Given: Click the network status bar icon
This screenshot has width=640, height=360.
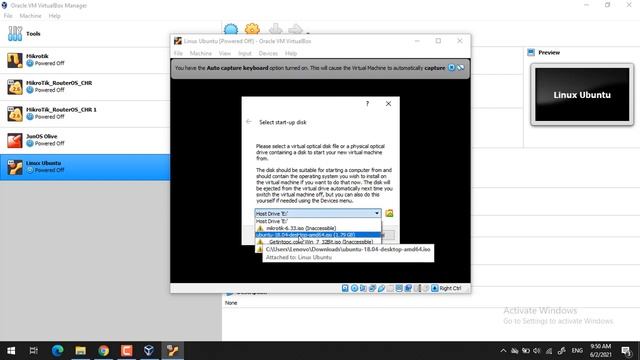Looking at the screenshot, I should [x=373, y=288].
